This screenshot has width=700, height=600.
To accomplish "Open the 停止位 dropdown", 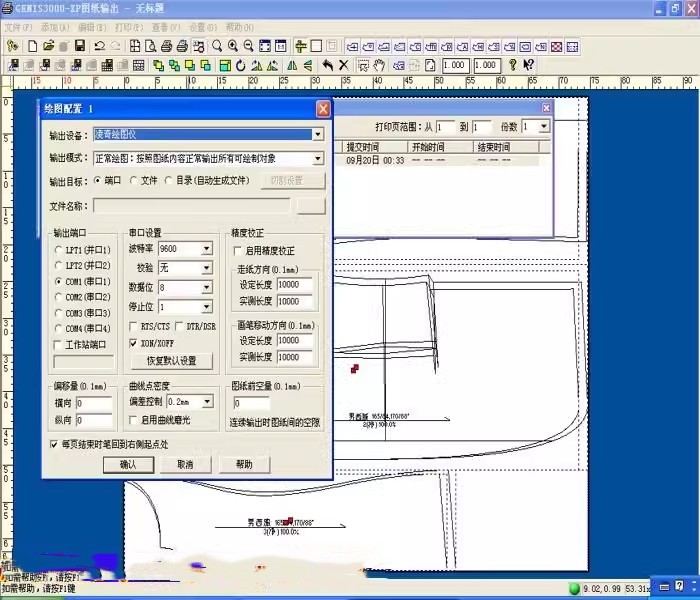I will 207,307.
